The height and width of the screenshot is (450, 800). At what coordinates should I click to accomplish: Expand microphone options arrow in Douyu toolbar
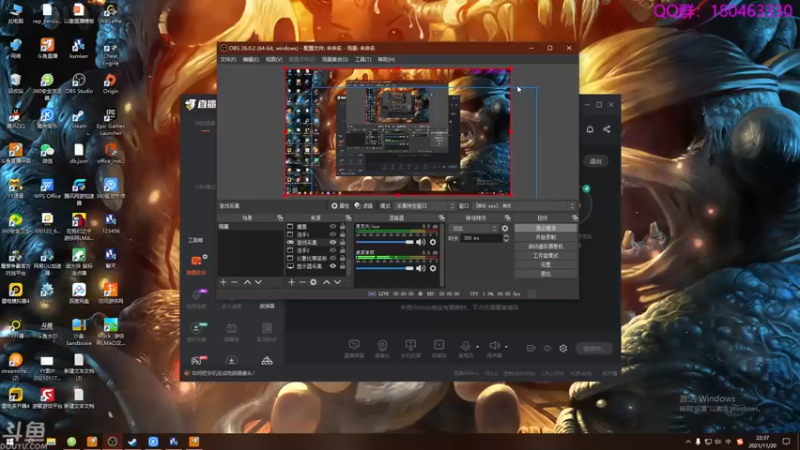[477, 347]
